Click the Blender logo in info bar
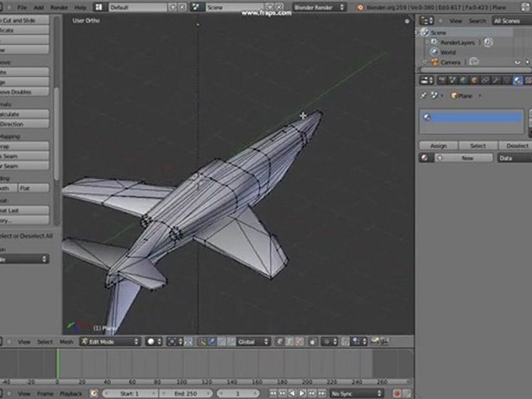 [x=360, y=7]
